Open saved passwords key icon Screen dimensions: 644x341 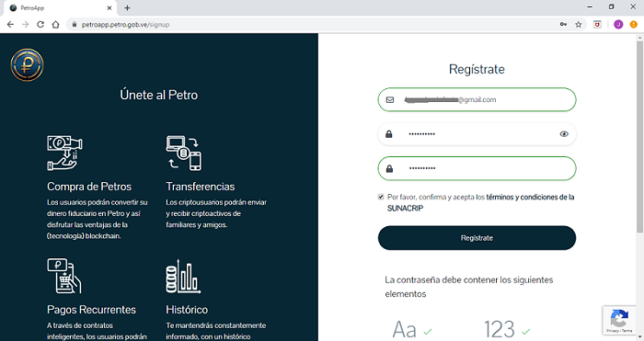click(x=563, y=25)
